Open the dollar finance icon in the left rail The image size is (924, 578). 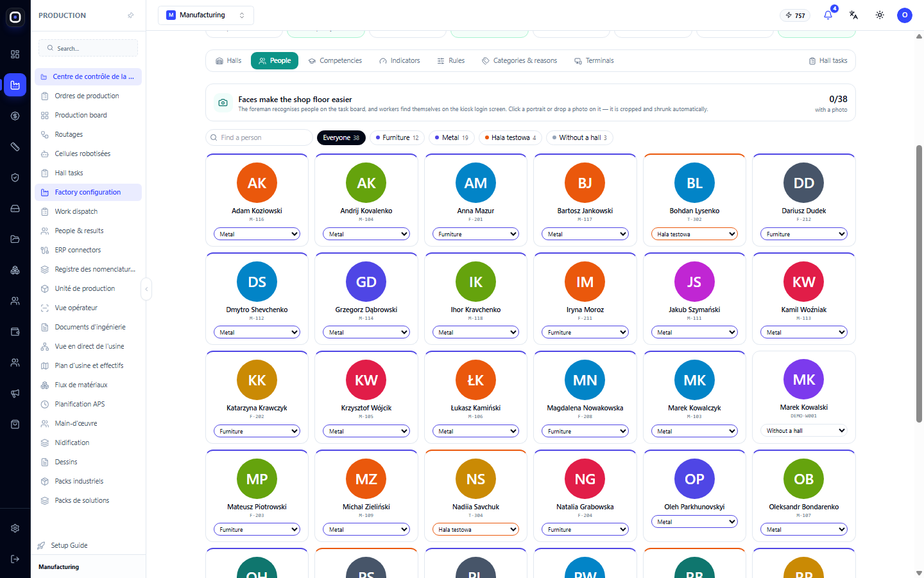pyautogui.click(x=15, y=116)
